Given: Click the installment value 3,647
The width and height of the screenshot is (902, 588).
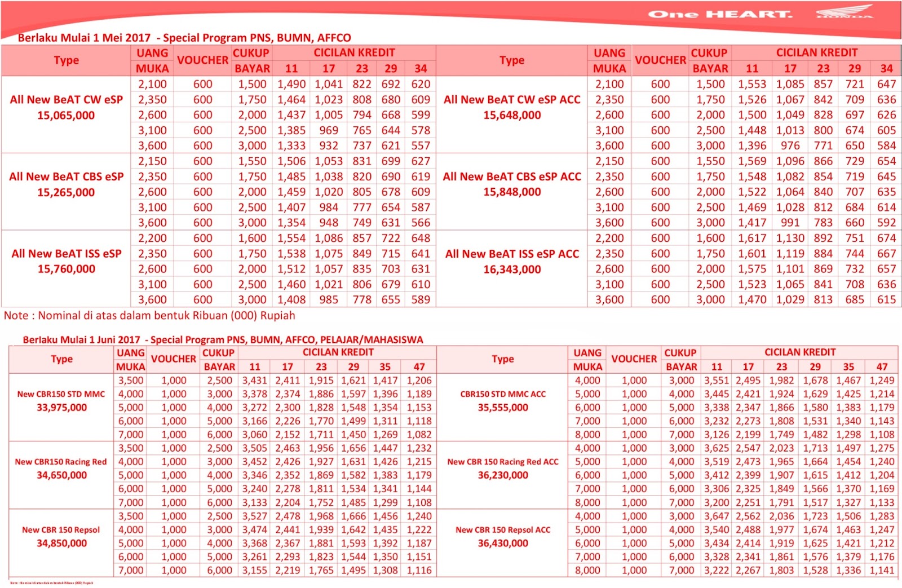Looking at the screenshot, I should 717,516.
